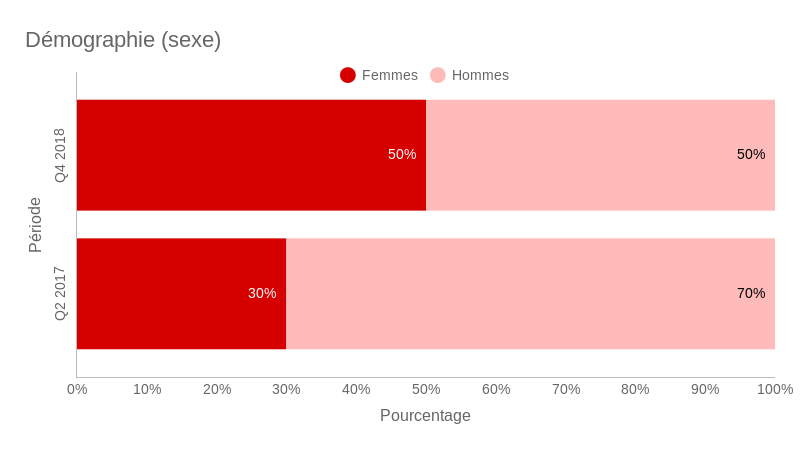Image resolution: width=800 pixels, height=450 pixels.
Task: Toggle the Femmes legend label
Action: [x=390, y=75]
